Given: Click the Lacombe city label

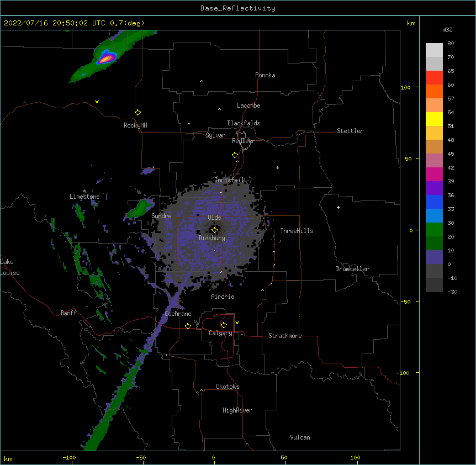Looking at the screenshot, I should pos(248,105).
